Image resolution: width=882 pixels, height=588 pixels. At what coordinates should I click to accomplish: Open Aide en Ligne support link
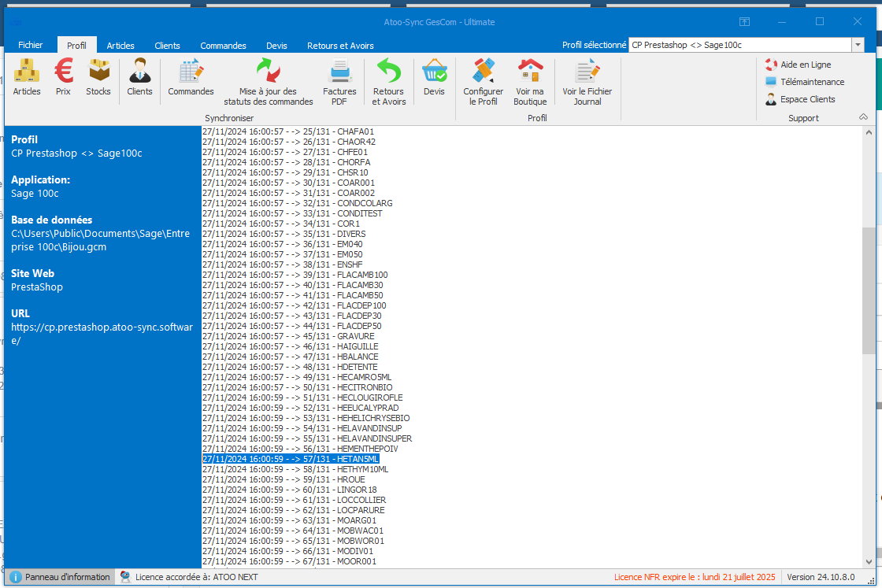(x=799, y=65)
